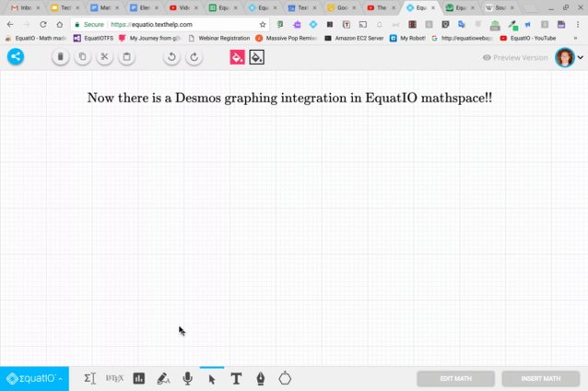This screenshot has width=588, height=391.
Task: Copy the selected item
Action: [83, 57]
